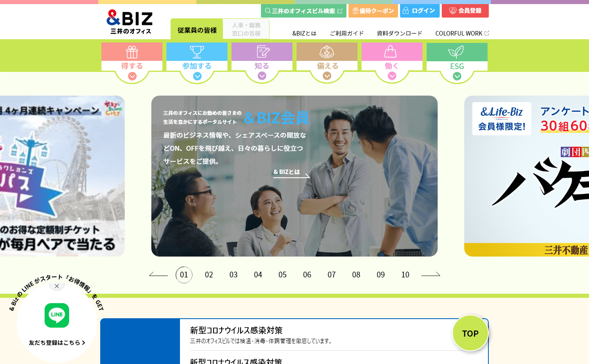The width and height of the screenshot is (589, 364).
Task: Open the &BIZとは menu link
Action: (304, 33)
